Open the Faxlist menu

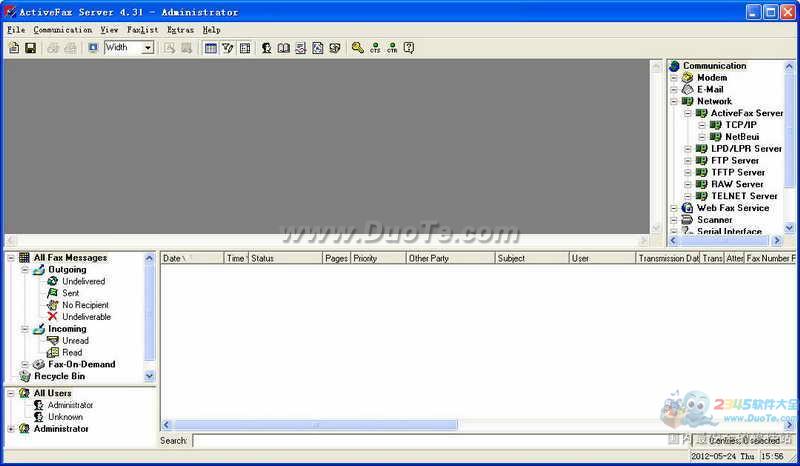(142, 30)
